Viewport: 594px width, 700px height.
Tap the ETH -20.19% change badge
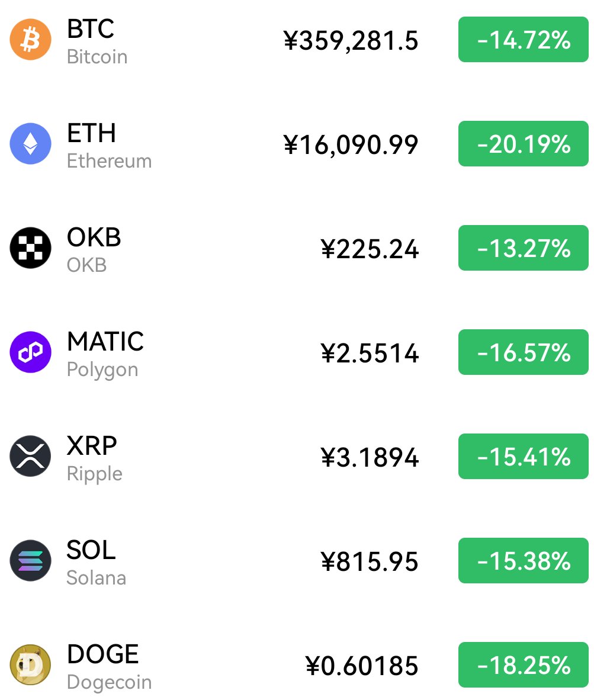523,144
